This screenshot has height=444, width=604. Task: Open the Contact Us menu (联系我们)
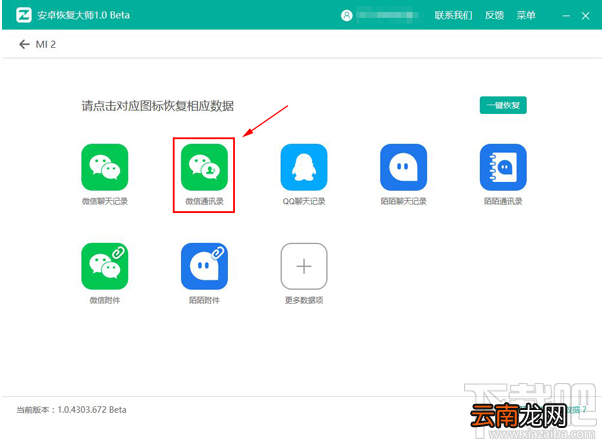453,15
